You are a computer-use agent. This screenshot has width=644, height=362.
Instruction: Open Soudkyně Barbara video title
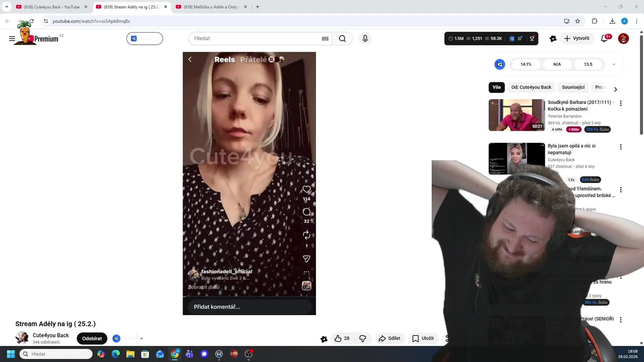pyautogui.click(x=581, y=106)
